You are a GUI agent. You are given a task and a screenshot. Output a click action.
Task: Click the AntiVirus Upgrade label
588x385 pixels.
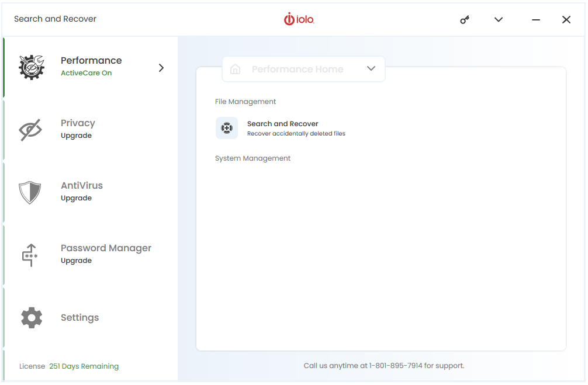(x=76, y=198)
